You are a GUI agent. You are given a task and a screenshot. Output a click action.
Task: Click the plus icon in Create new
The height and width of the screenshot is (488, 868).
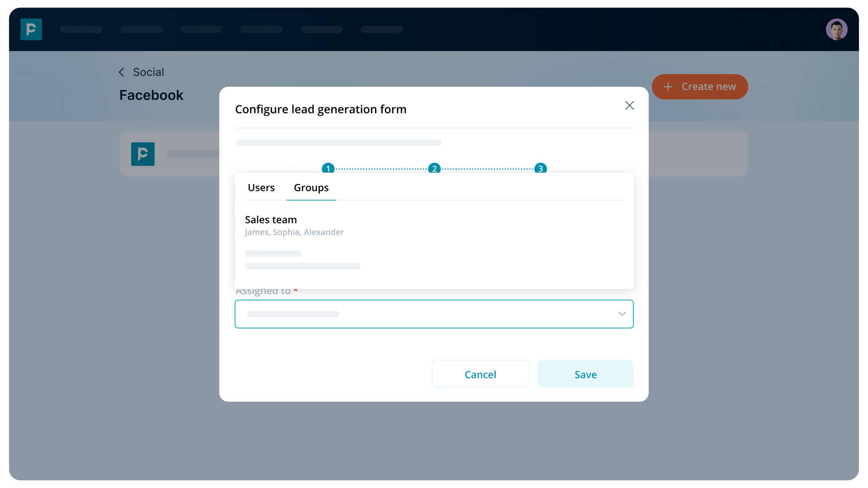[668, 87]
